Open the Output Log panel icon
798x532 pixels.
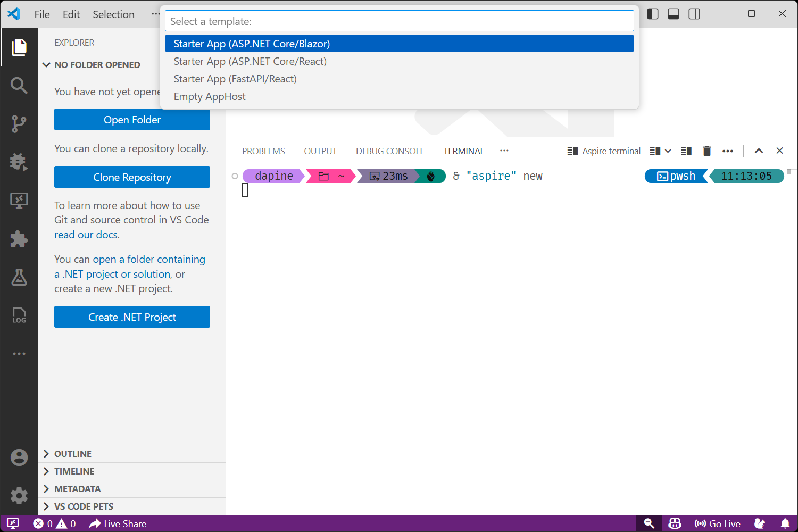tap(19, 315)
